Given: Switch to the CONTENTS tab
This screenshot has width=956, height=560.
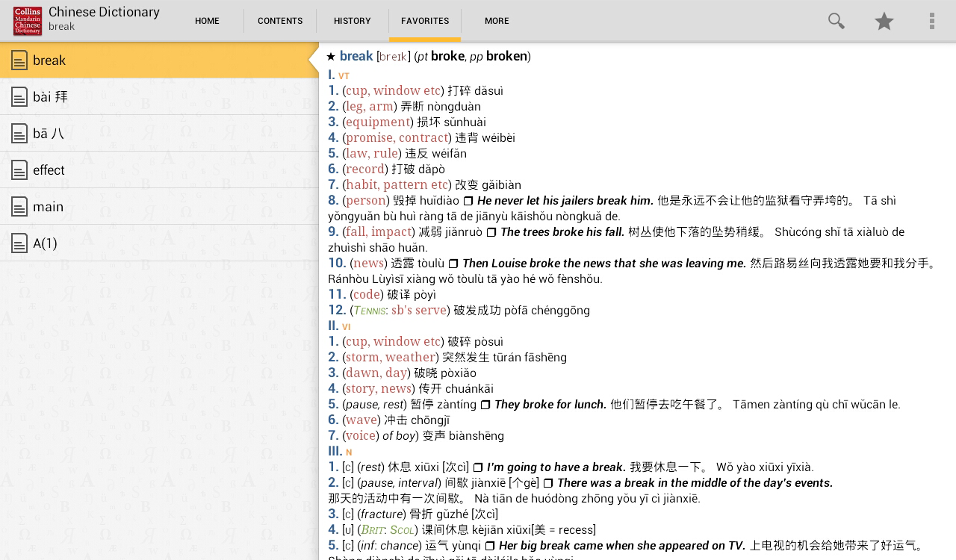Looking at the screenshot, I should click(x=280, y=21).
